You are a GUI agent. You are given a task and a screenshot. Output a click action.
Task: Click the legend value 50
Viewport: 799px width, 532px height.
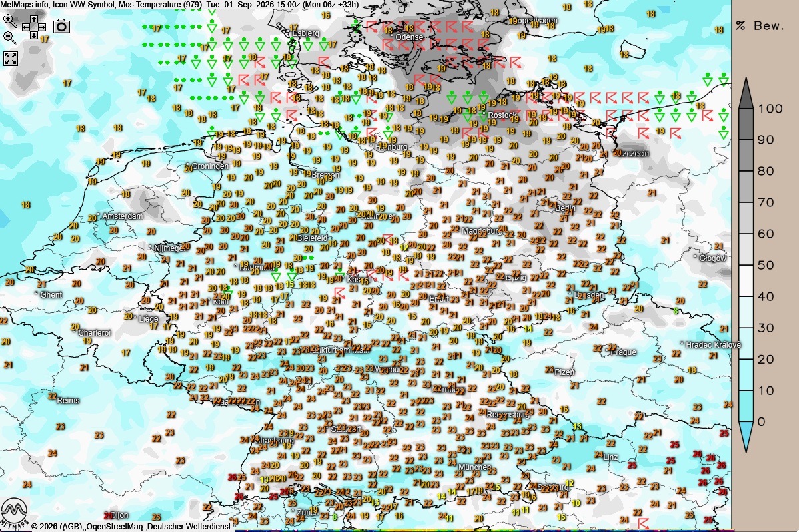766,265
